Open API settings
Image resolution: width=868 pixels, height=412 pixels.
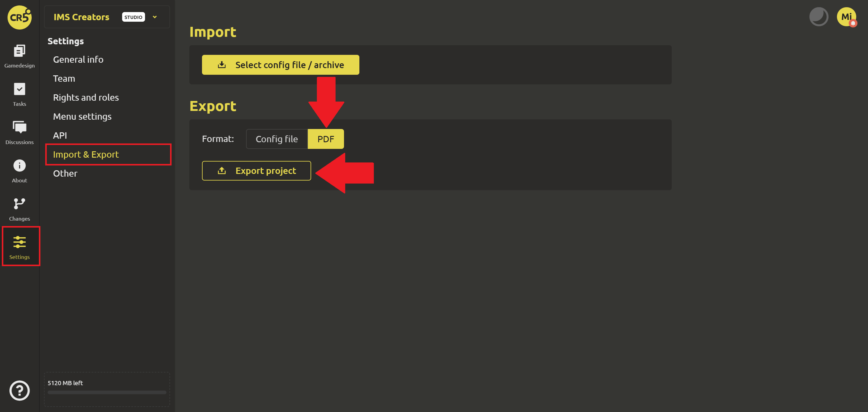(60, 135)
